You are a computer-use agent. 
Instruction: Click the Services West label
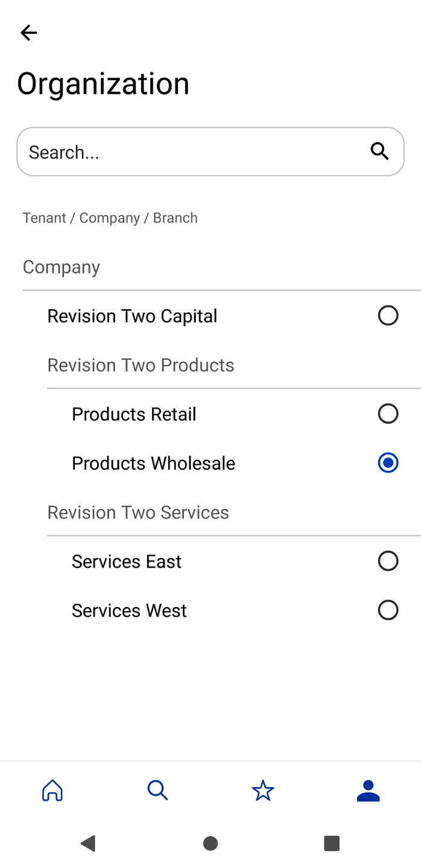129,611
